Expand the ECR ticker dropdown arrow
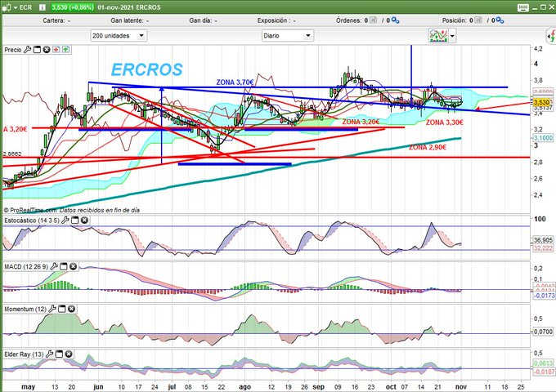The image size is (556, 392). coord(16,7)
